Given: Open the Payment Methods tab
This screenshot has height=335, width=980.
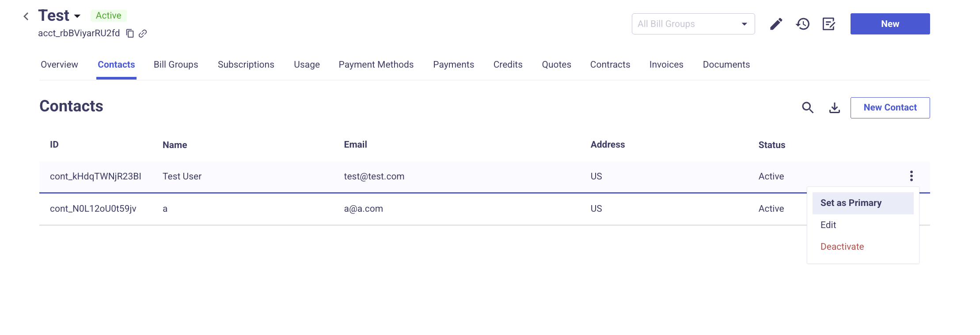Looking at the screenshot, I should pos(376,65).
